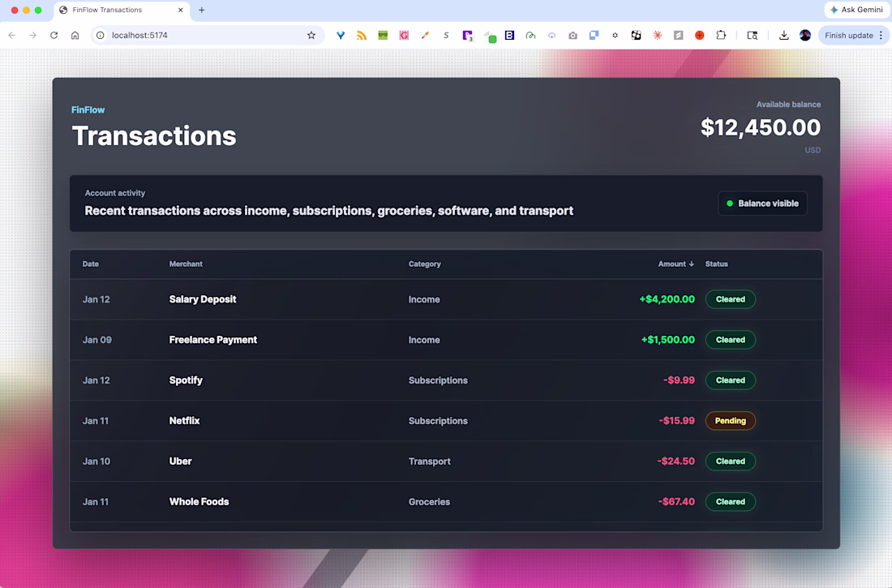The height and width of the screenshot is (588, 892).
Task: Open the small dotted gear extension
Action: point(615,36)
